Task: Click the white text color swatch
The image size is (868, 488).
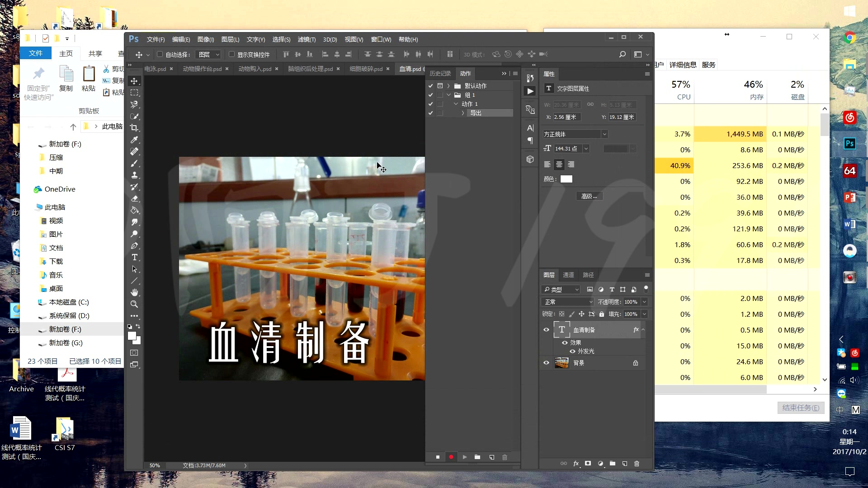Action: coord(566,179)
